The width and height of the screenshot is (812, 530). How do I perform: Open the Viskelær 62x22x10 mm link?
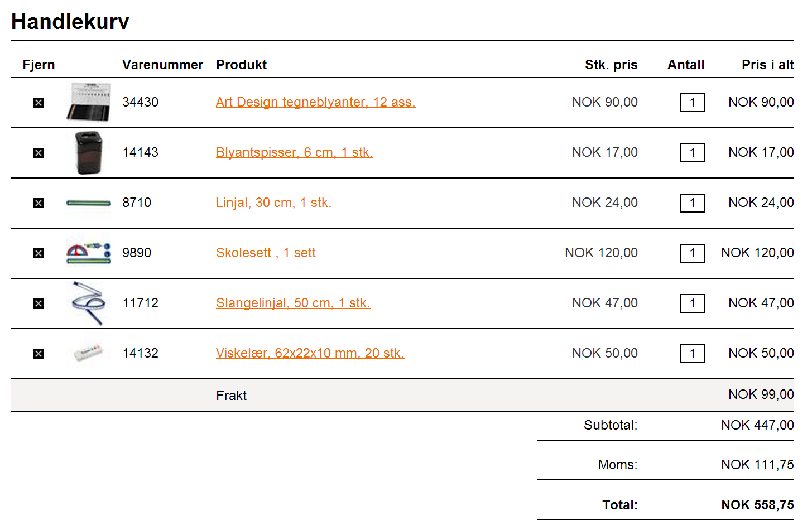310,353
